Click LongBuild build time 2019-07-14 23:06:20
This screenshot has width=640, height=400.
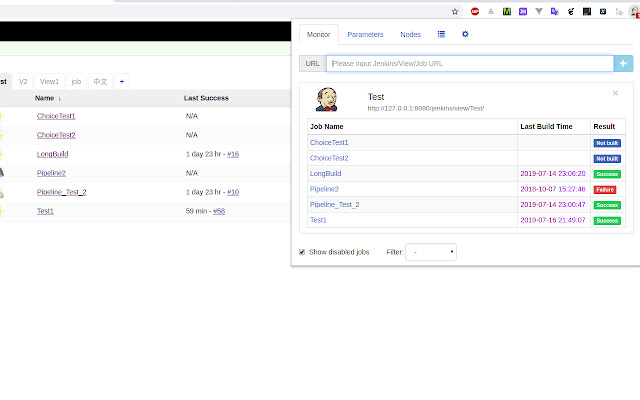pos(553,174)
